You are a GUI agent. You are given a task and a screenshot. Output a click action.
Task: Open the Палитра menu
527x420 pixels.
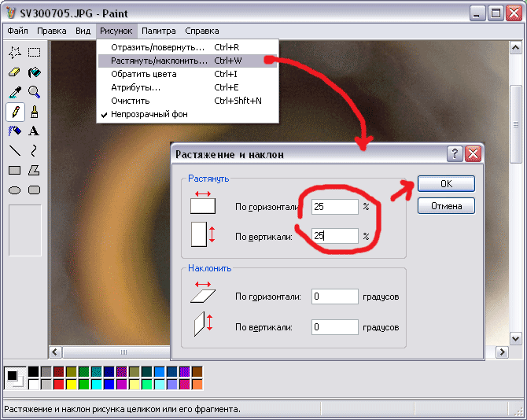(x=159, y=31)
